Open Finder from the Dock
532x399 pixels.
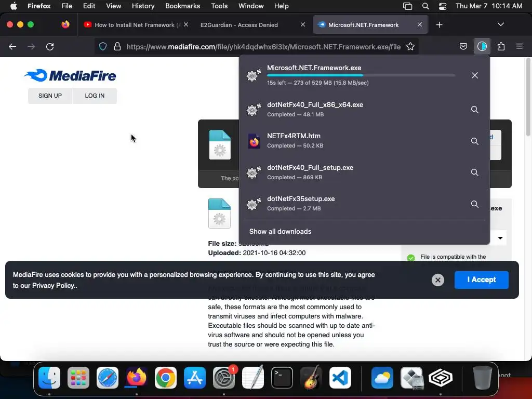coord(49,377)
